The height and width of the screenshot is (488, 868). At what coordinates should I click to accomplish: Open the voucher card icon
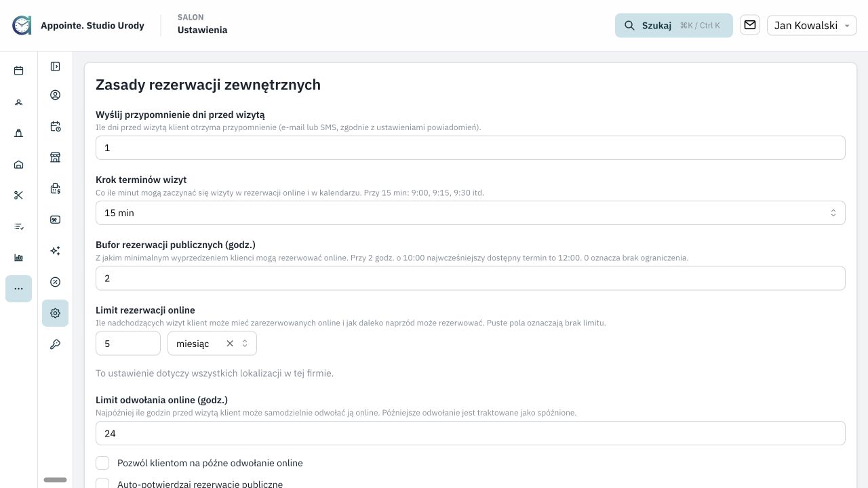pyautogui.click(x=55, y=220)
